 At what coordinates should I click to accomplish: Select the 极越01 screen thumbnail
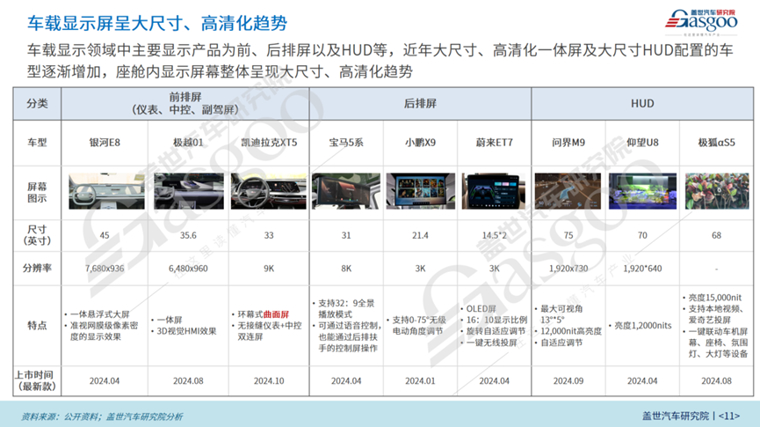pos(189,191)
